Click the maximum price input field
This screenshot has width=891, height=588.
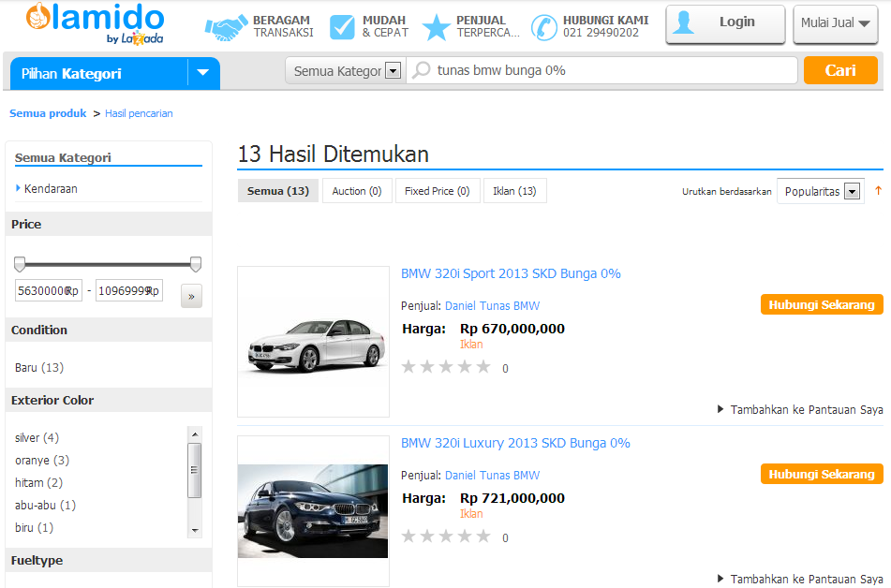pos(129,290)
